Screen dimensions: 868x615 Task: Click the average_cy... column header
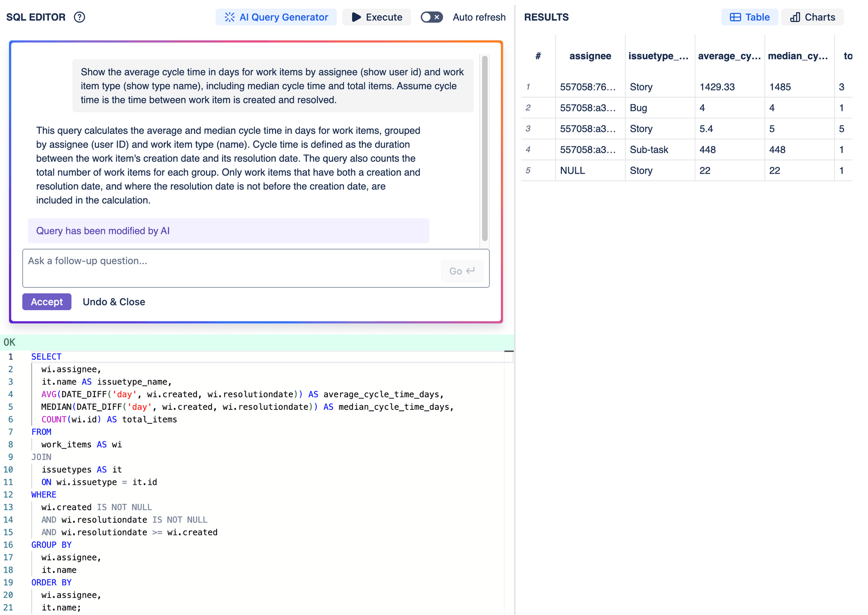coord(729,56)
